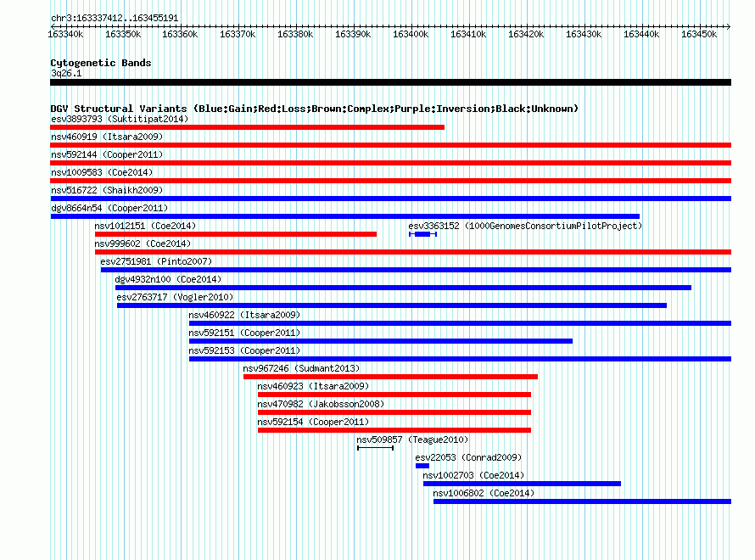
Task: Click the dgv4932n100 blue gain bar
Action: point(403,288)
